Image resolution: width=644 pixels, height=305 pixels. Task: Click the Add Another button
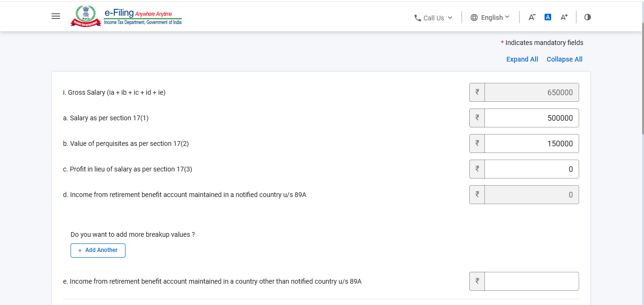coord(98,251)
